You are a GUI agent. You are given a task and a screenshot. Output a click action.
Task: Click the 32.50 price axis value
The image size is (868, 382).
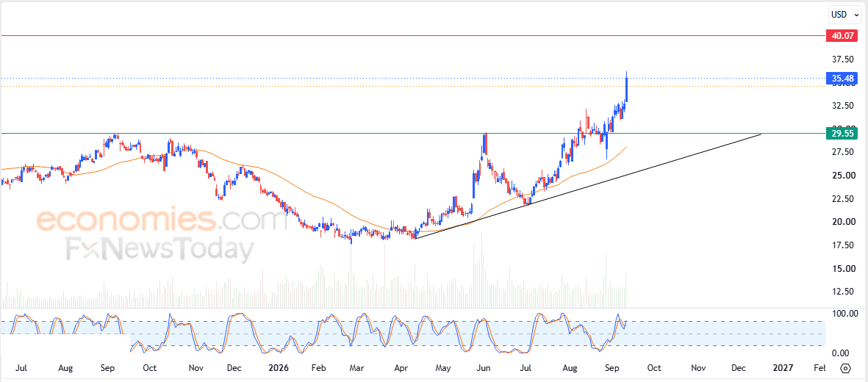(x=842, y=105)
